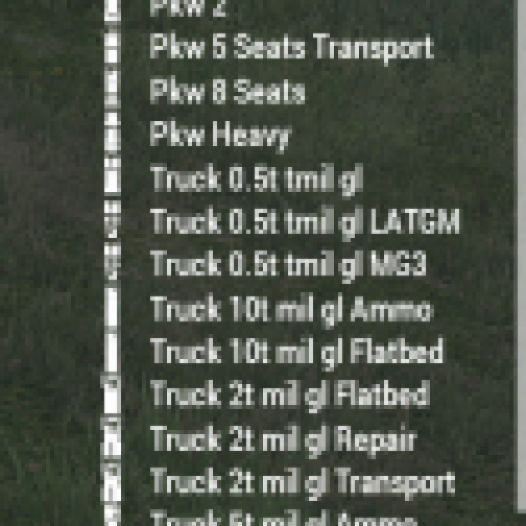Click icon beside Truck 2t Transport
526x526 pixels.
(112, 482)
